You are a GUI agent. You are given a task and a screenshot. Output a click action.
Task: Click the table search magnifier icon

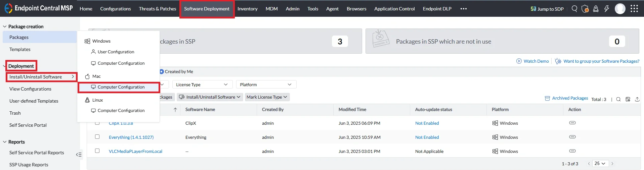point(618,99)
